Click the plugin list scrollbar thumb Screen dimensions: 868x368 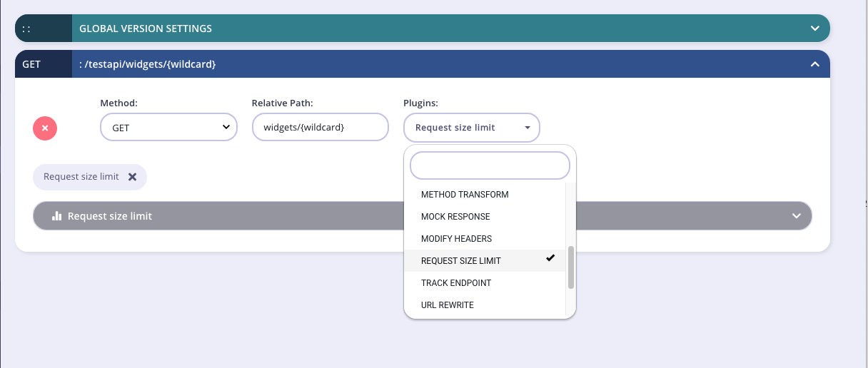(x=570, y=267)
